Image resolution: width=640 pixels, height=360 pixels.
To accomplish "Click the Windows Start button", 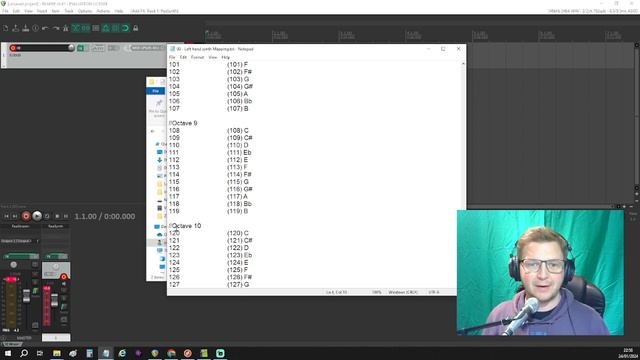I will (x=8, y=353).
